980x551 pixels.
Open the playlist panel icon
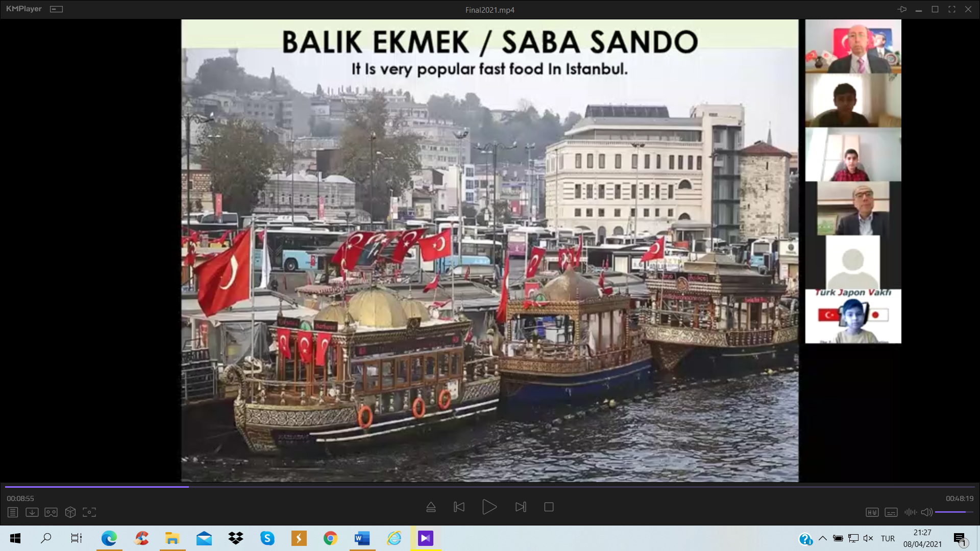pos(13,512)
